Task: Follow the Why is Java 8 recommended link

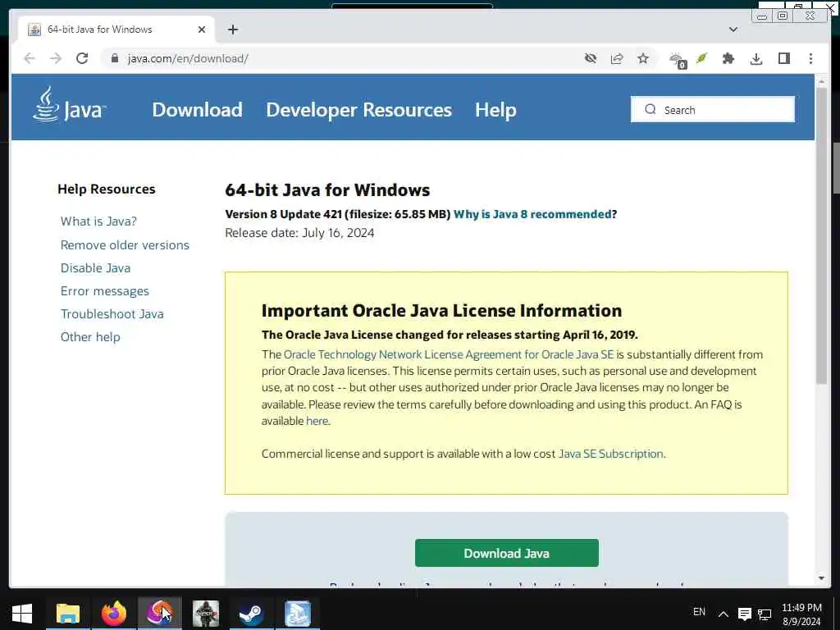Action: pos(532,214)
